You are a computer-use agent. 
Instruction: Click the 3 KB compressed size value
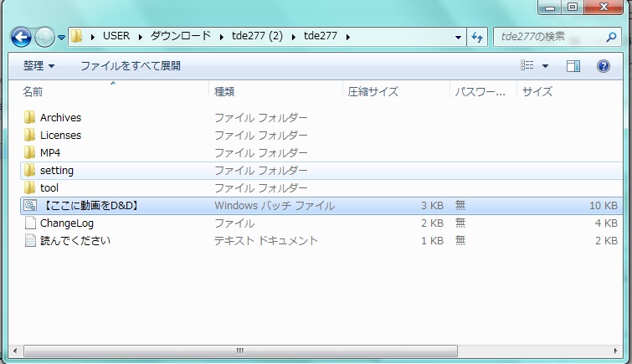tap(432, 206)
